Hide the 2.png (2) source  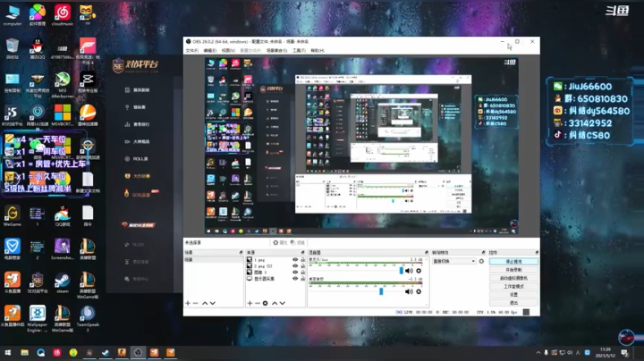point(295,265)
